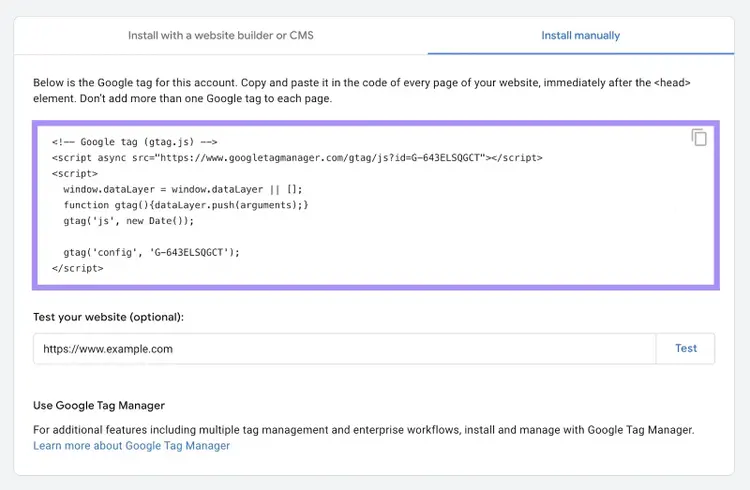Focus the website URL test field
750x490 pixels.
(x=344, y=349)
